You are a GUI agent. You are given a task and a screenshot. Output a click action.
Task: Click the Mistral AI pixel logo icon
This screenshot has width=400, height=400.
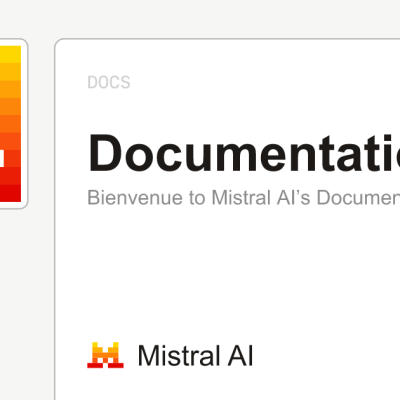coord(105,355)
